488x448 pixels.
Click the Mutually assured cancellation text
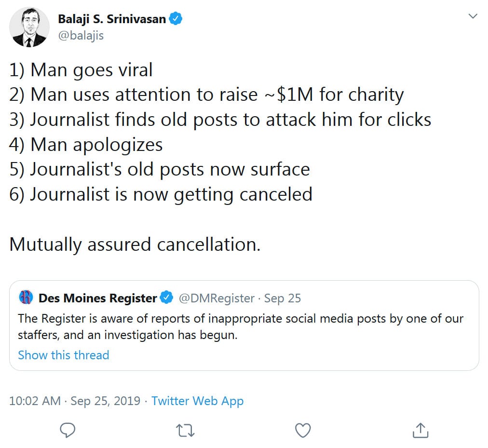[x=135, y=244]
